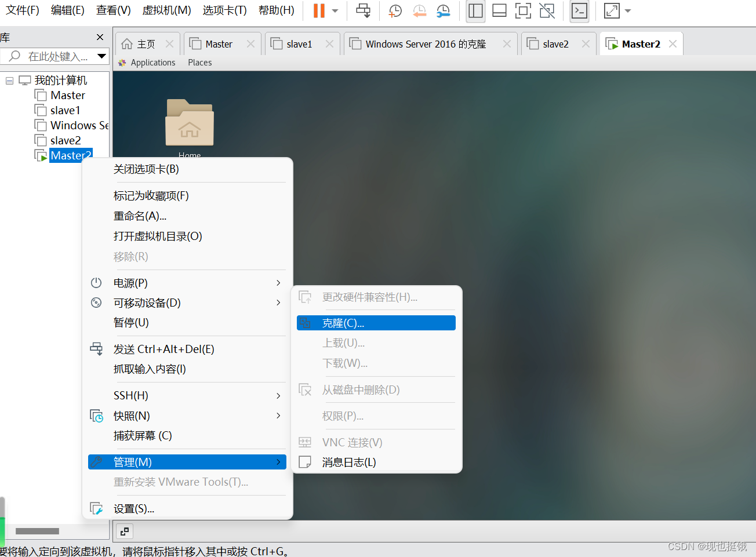Choose 标记为收藏项(F) in the context menu
756x557 pixels.
[x=187, y=196]
